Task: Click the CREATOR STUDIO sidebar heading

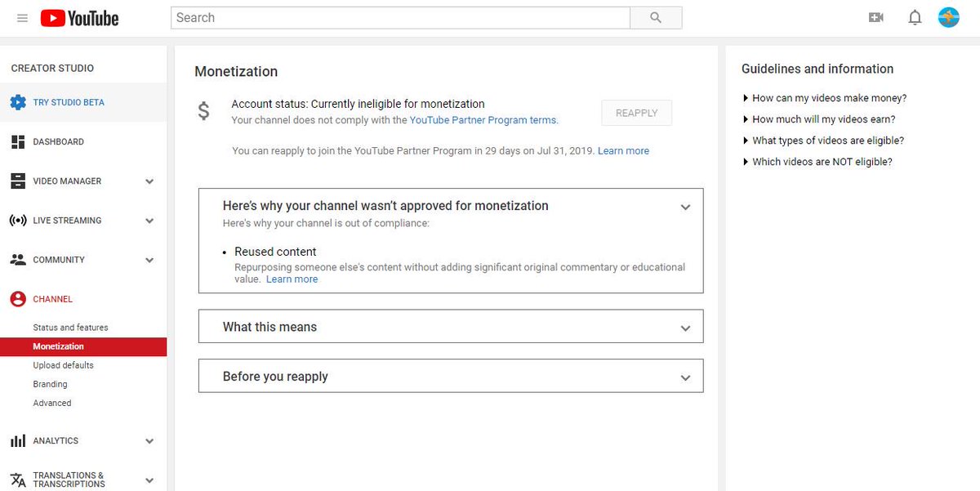Action: pyautogui.click(x=52, y=69)
